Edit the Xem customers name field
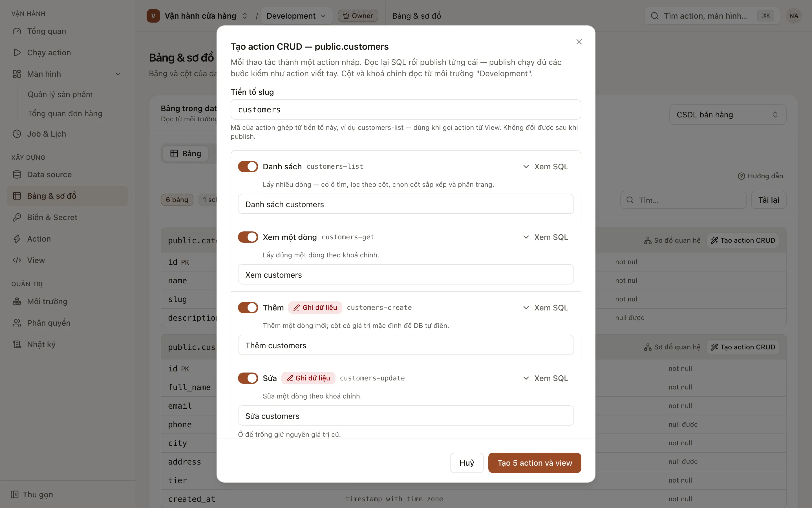Viewport: 812px width, 508px height. pyautogui.click(x=406, y=275)
